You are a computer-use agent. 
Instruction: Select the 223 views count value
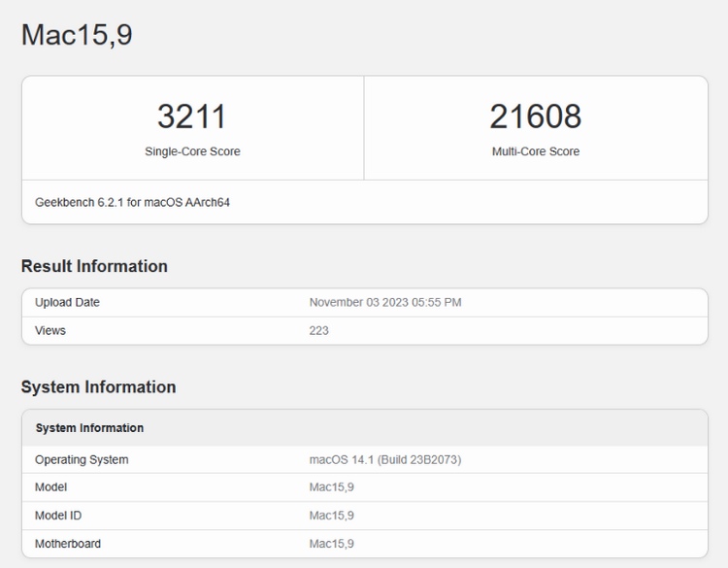(x=318, y=331)
